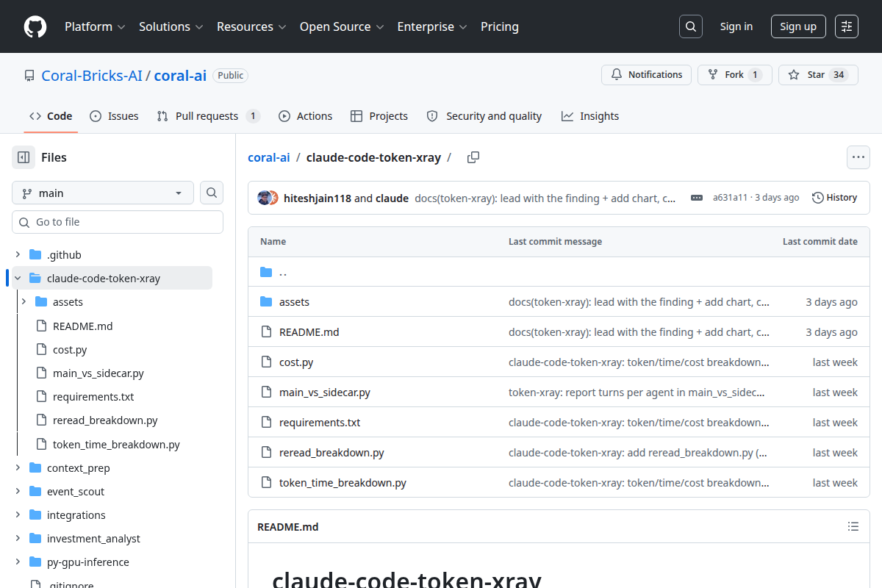Expand the integrations folder in tree
This screenshot has width=882, height=588.
(18, 515)
